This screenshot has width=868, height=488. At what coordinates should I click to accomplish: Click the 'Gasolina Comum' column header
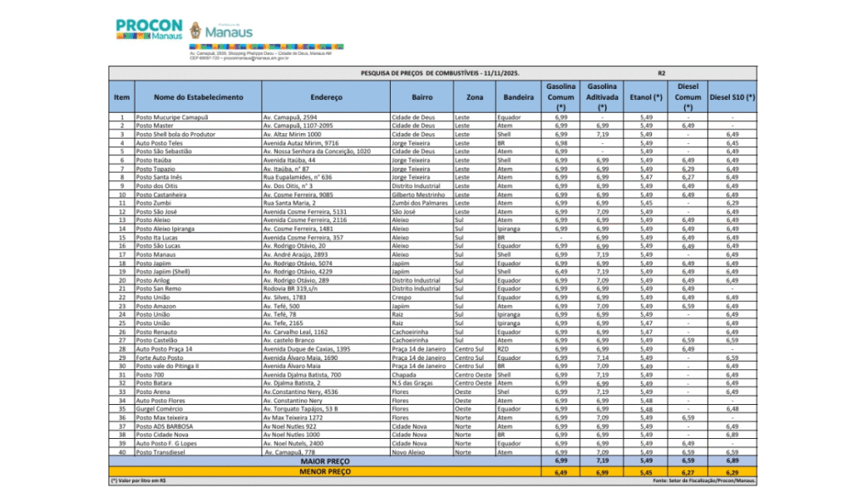560,97
